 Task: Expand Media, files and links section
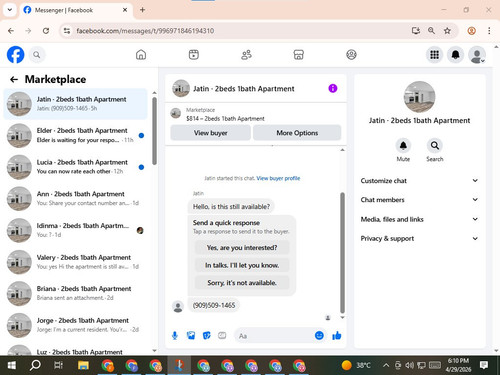(x=419, y=219)
